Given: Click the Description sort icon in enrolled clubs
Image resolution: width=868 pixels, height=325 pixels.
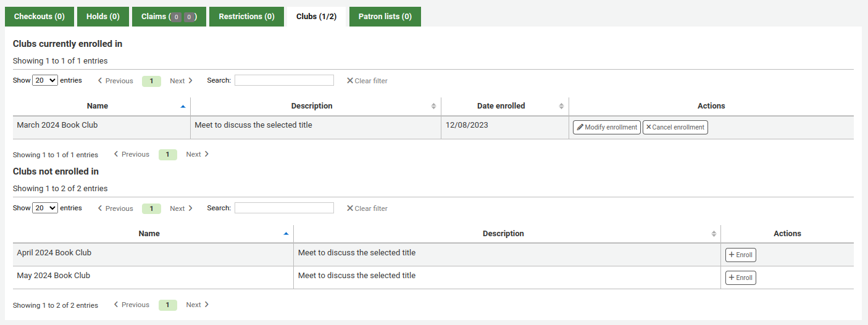Looking at the screenshot, I should pyautogui.click(x=433, y=106).
